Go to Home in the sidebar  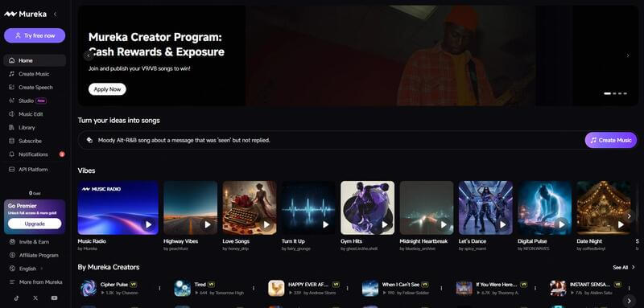click(35, 60)
